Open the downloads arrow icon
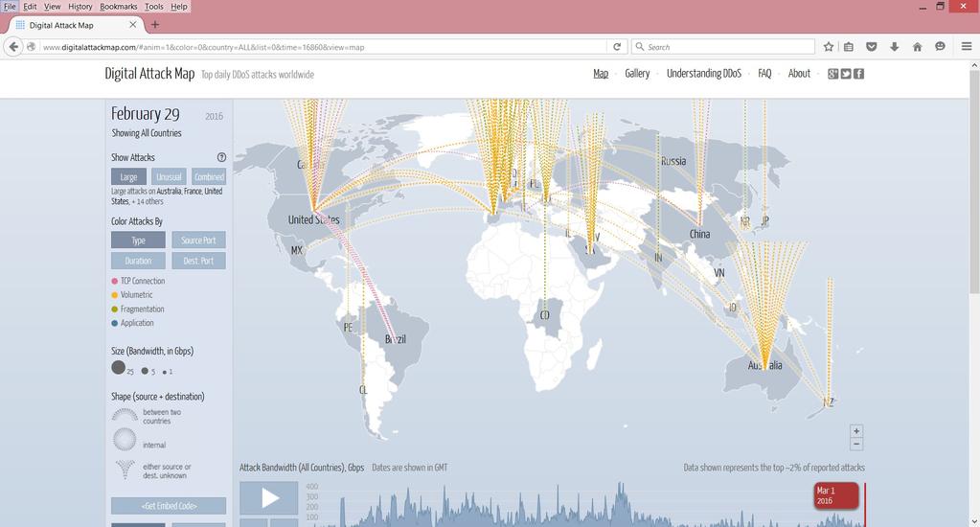 895,47
